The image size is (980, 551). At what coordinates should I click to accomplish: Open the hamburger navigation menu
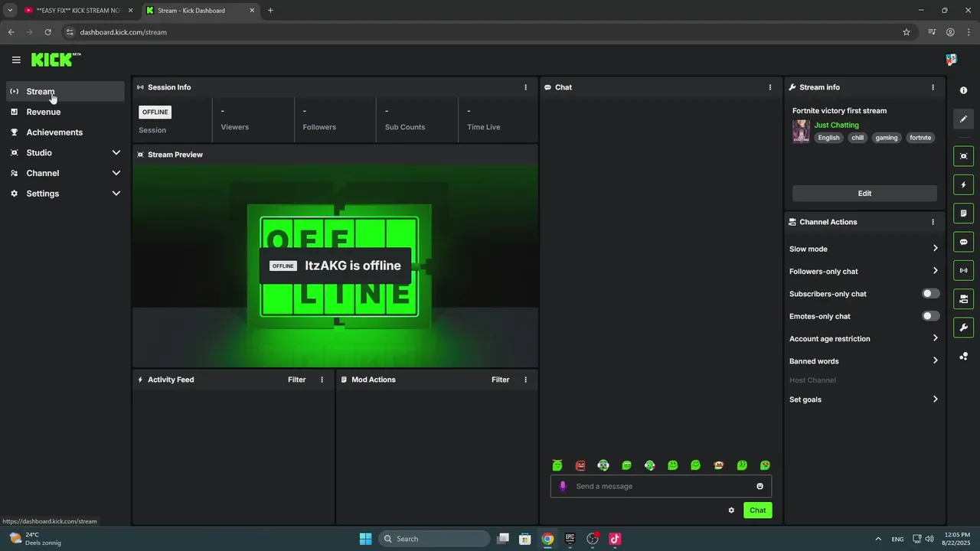(16, 60)
